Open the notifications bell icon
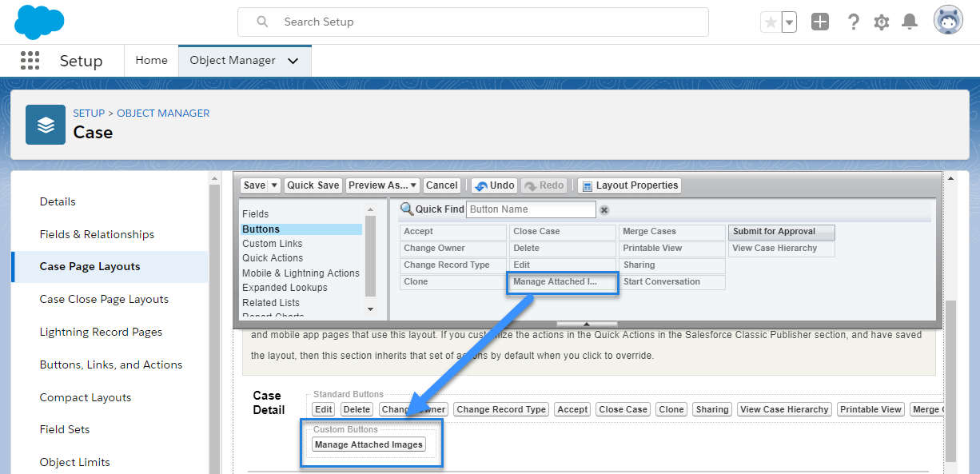 pyautogui.click(x=910, y=22)
